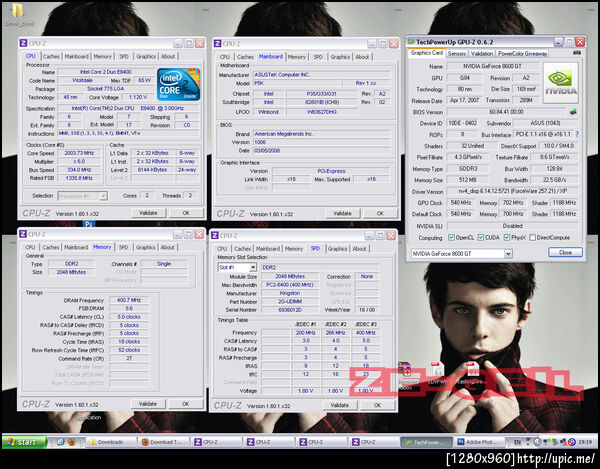Click Validate in the Motherboard CPU-Z window
Image resolution: width=600 pixels, height=469 pixels.
coord(342,213)
